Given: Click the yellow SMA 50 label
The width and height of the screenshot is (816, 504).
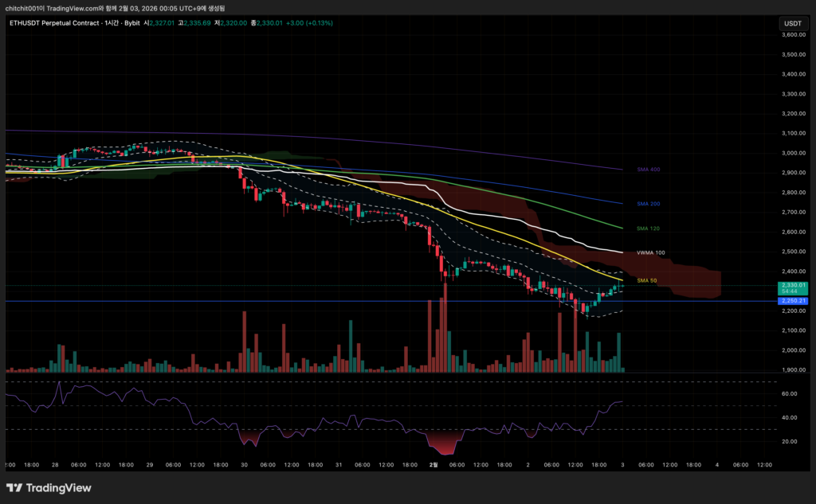Looking at the screenshot, I should coord(646,281).
